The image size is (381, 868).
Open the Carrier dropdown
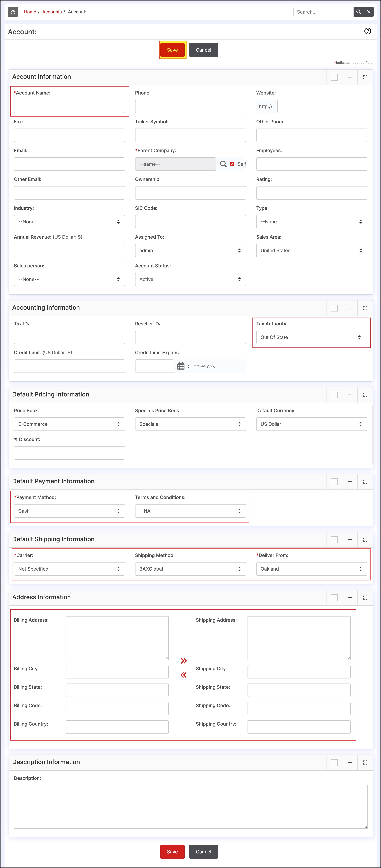69,569
